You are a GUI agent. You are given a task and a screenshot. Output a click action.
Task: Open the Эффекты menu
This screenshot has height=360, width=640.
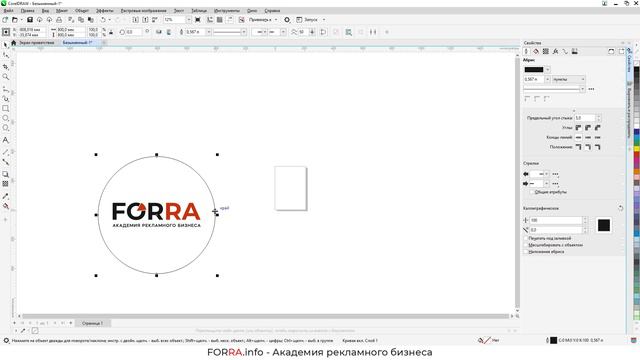(x=104, y=11)
